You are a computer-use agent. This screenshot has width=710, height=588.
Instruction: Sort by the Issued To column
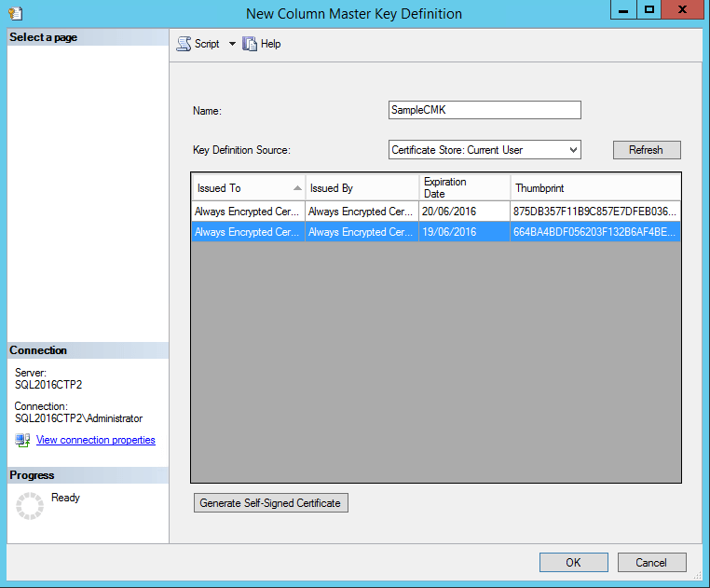(247, 187)
